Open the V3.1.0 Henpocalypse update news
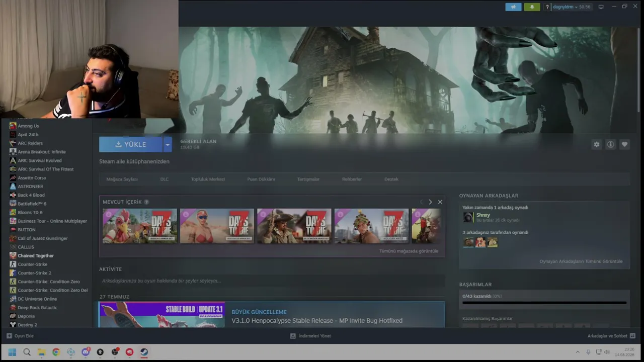Viewport: 644px width, 362px height. point(317,321)
